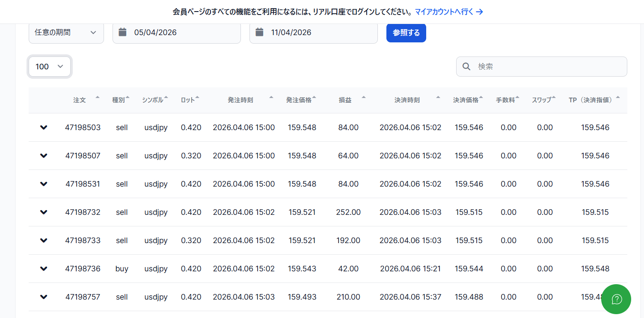Open the end date field 11/04/2026
Viewport: 644px width, 318px height.
[x=314, y=33]
